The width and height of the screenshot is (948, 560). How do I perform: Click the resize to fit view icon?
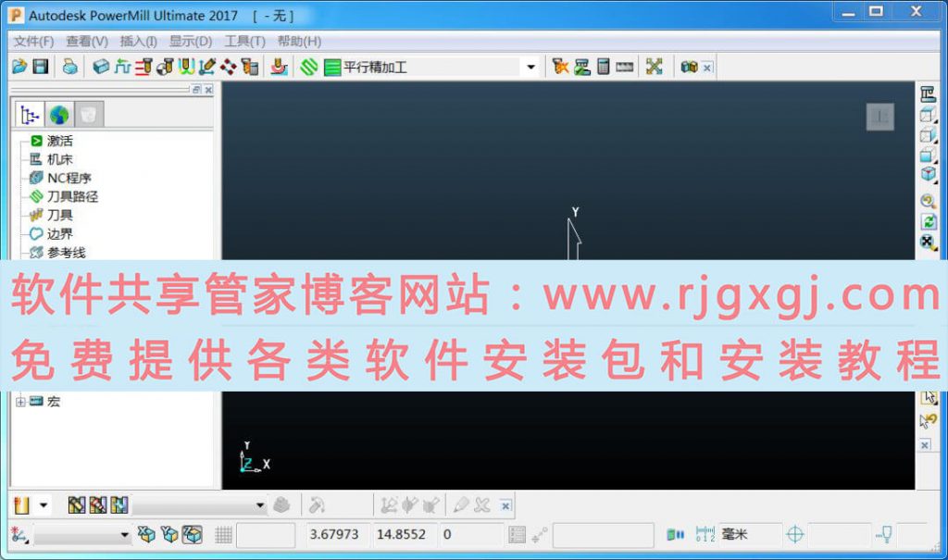pos(928,243)
